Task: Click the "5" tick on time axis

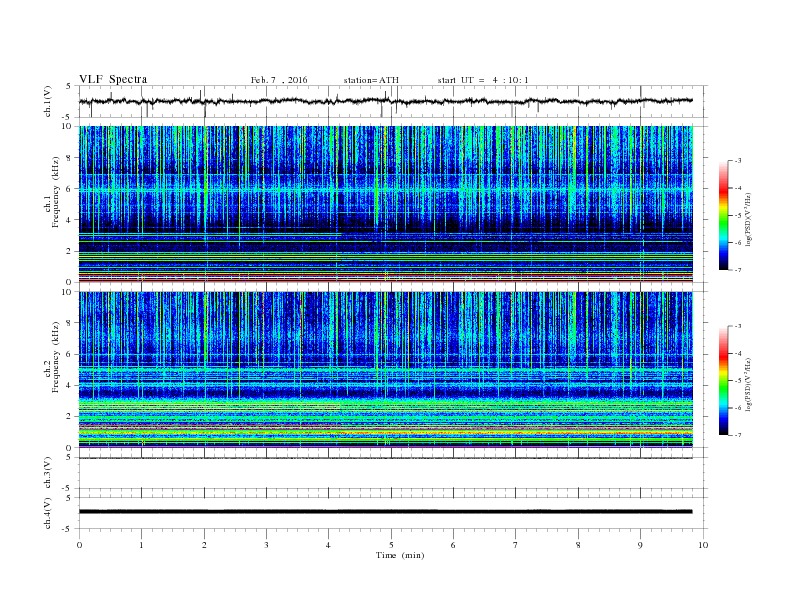Action: [x=391, y=545]
